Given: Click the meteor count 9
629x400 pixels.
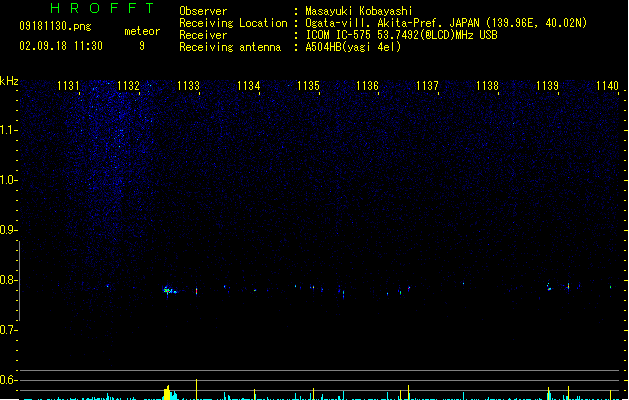Looking at the screenshot, I should 142,46.
